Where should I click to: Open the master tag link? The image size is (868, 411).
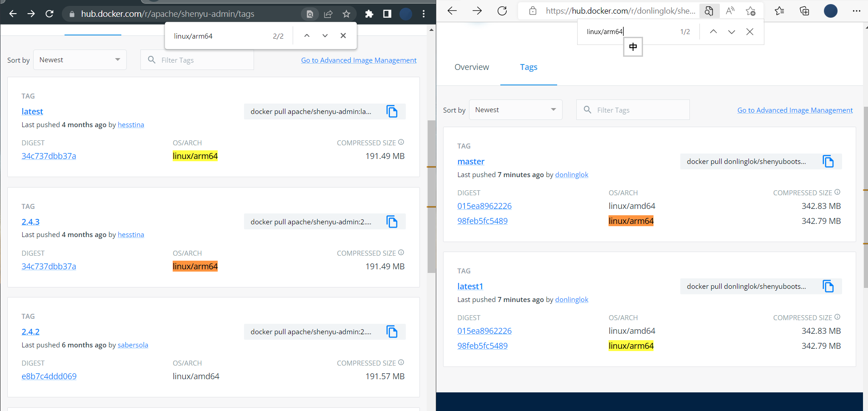[x=471, y=162]
